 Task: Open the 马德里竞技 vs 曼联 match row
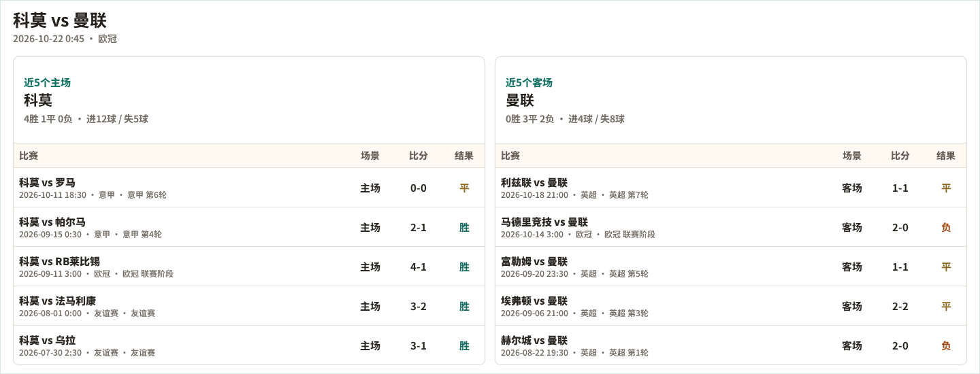click(x=731, y=227)
